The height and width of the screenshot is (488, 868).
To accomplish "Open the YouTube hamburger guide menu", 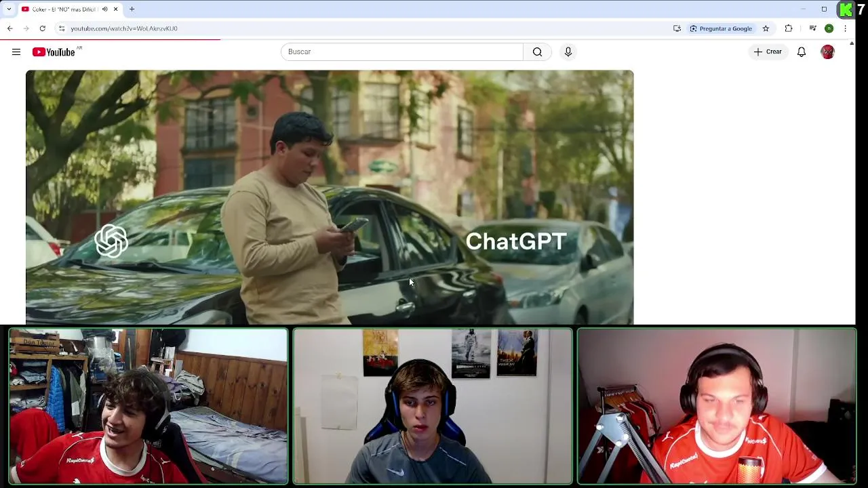I will [x=16, y=52].
